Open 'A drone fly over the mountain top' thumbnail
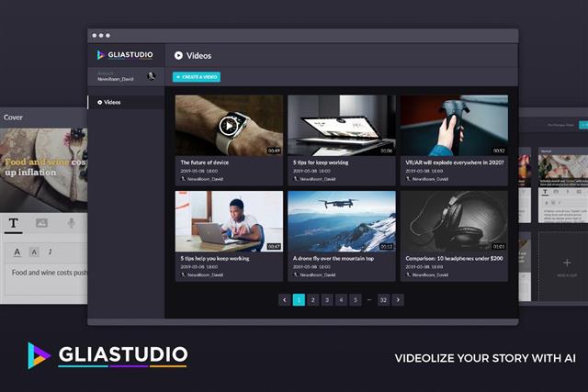588x392 pixels. click(x=342, y=221)
